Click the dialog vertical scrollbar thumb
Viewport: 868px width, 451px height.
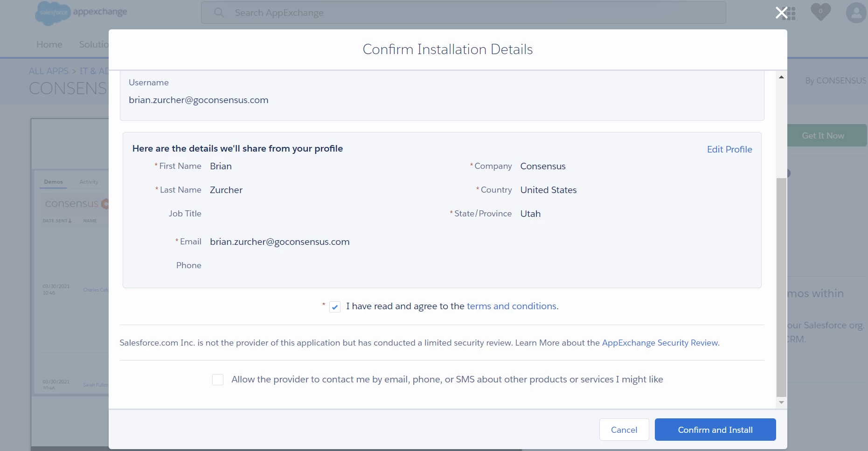coord(781,287)
